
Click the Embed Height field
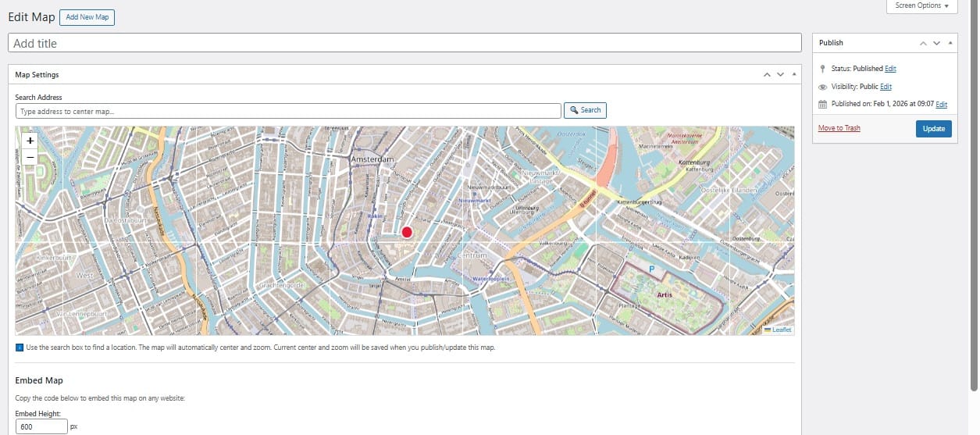click(x=41, y=426)
